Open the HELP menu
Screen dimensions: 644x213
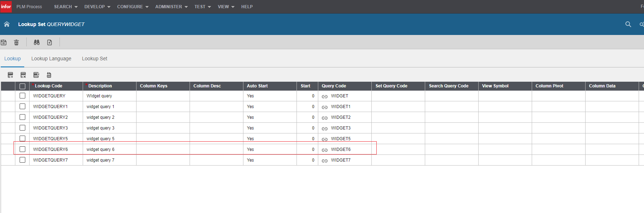[x=247, y=7]
